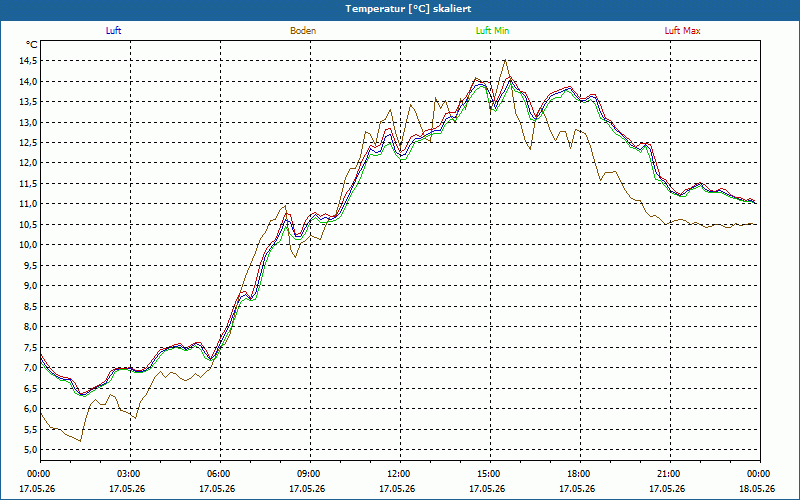Click the 13,5 y-axis value

click(28, 102)
